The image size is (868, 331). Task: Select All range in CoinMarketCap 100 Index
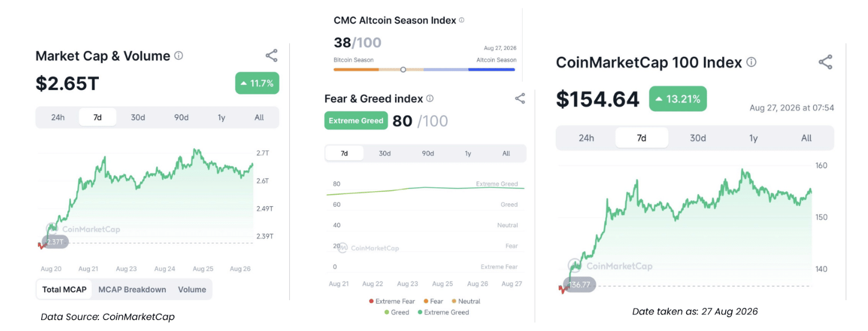[x=806, y=138]
